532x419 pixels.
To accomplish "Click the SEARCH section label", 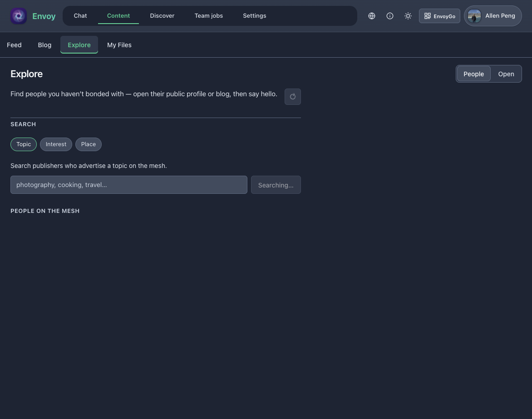I will 23,124.
